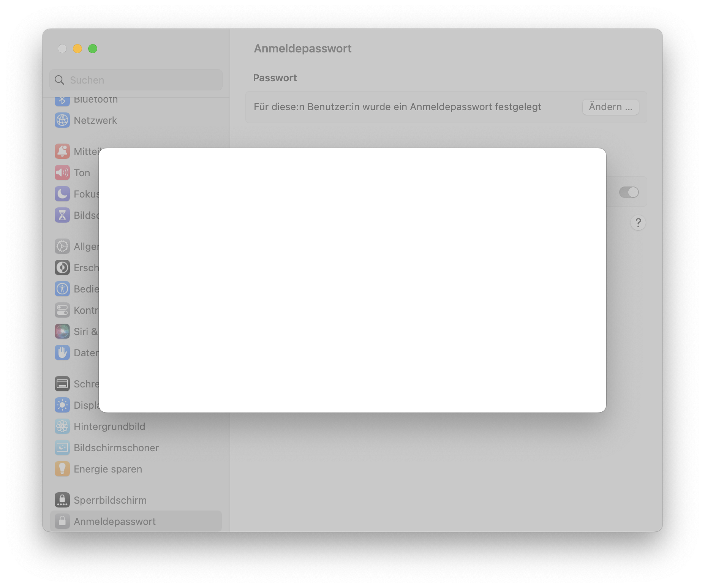Focus the Suchen search field
Screen dimensions: 705x588
[x=136, y=80]
